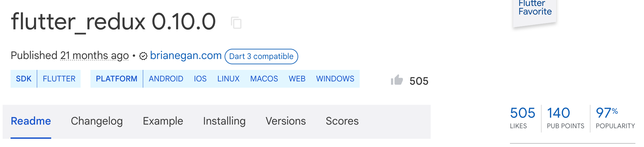Viewport: 644px width, 147px height.
Task: View the Versions tab
Action: 286,121
